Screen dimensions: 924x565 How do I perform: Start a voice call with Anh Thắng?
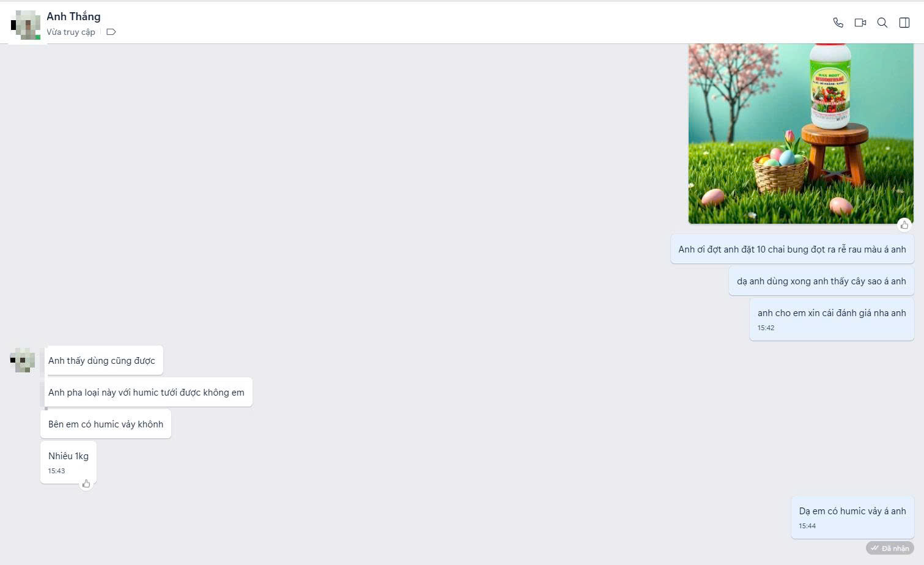click(x=838, y=23)
